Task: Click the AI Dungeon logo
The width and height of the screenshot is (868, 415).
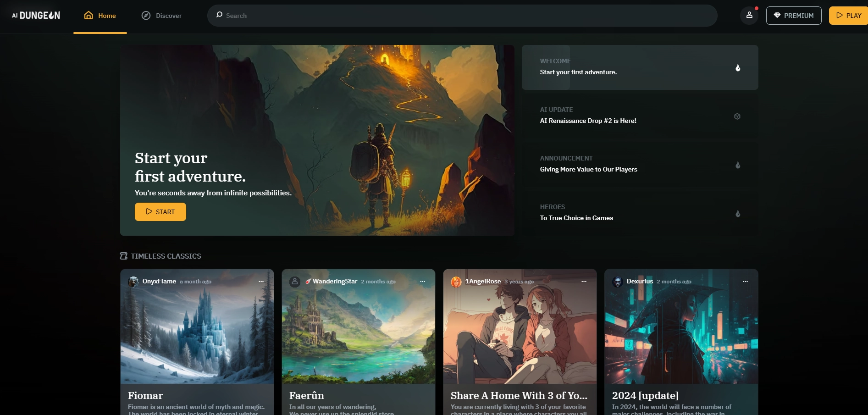Action: (x=36, y=16)
